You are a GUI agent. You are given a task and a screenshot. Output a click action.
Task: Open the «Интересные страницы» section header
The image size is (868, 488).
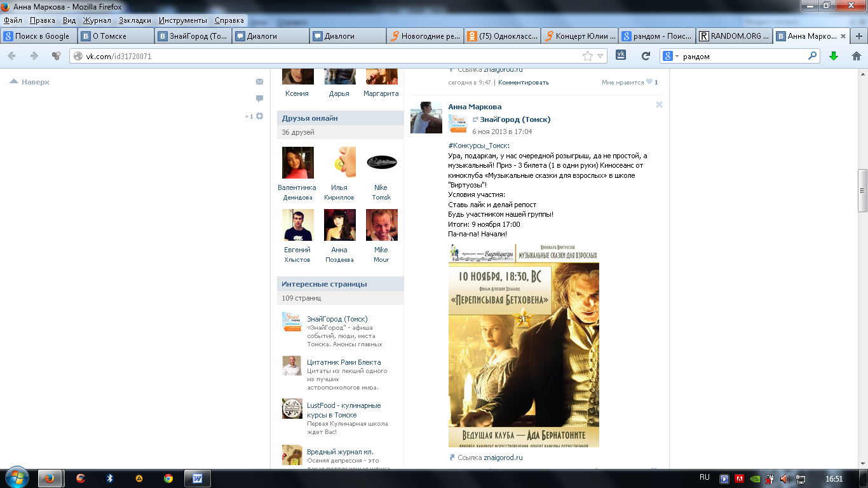pos(340,284)
